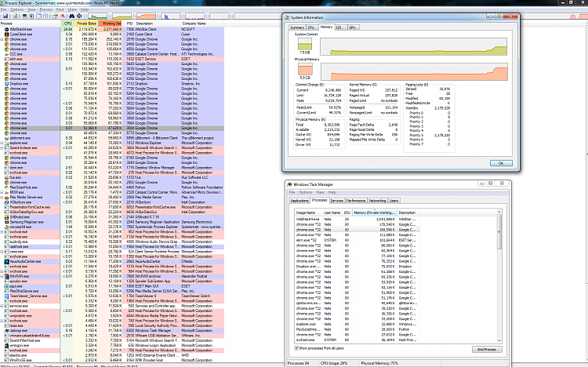Viewport: 588px width, 367px height.
Task: Select the Plex Media Server.exe icon
Action: coord(6,197)
